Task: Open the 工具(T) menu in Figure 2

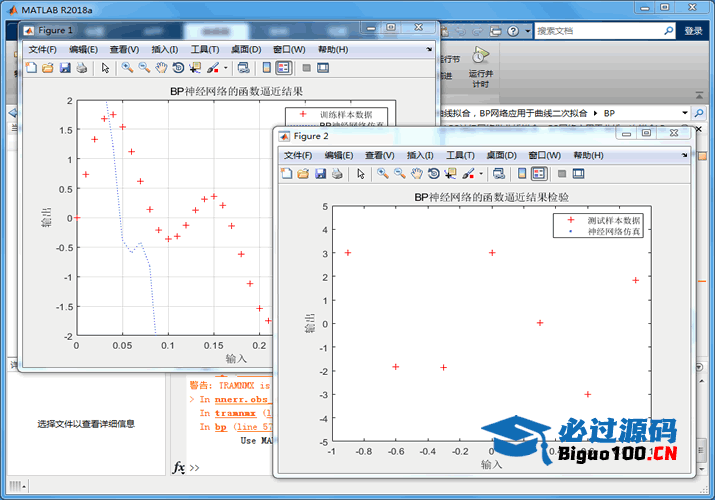Action: coord(460,155)
